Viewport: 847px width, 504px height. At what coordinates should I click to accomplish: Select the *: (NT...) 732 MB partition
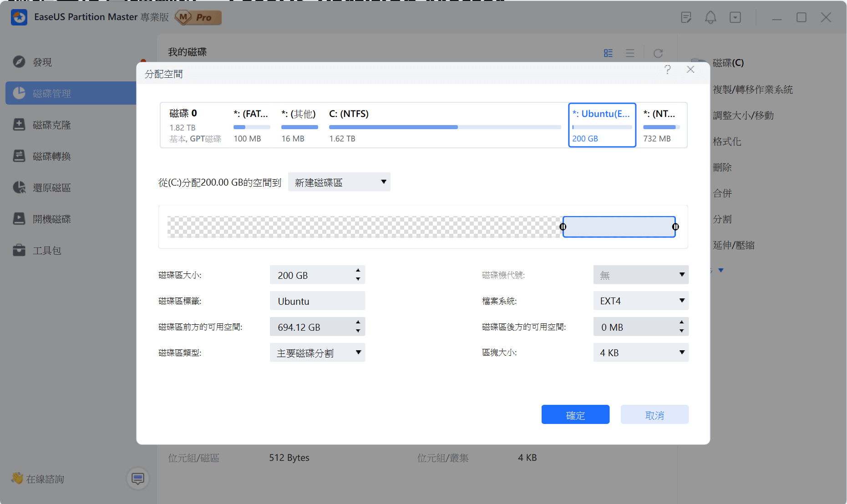coord(661,126)
